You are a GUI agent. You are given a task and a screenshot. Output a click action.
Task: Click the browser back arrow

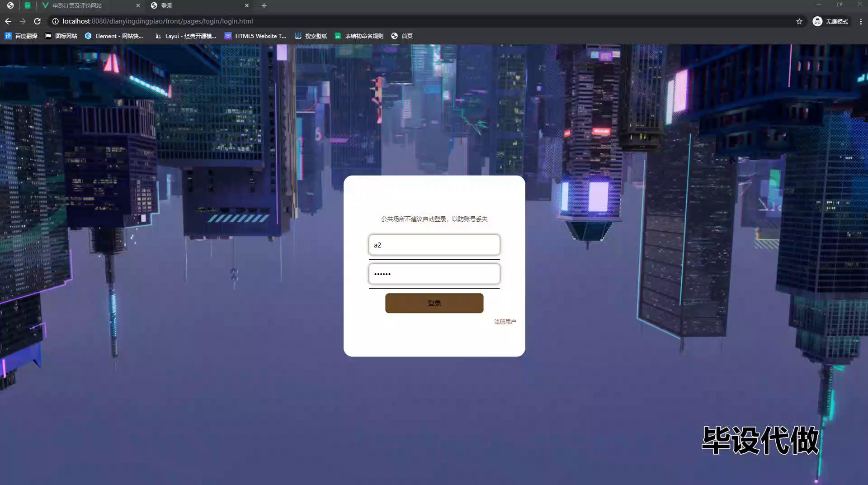(x=8, y=21)
